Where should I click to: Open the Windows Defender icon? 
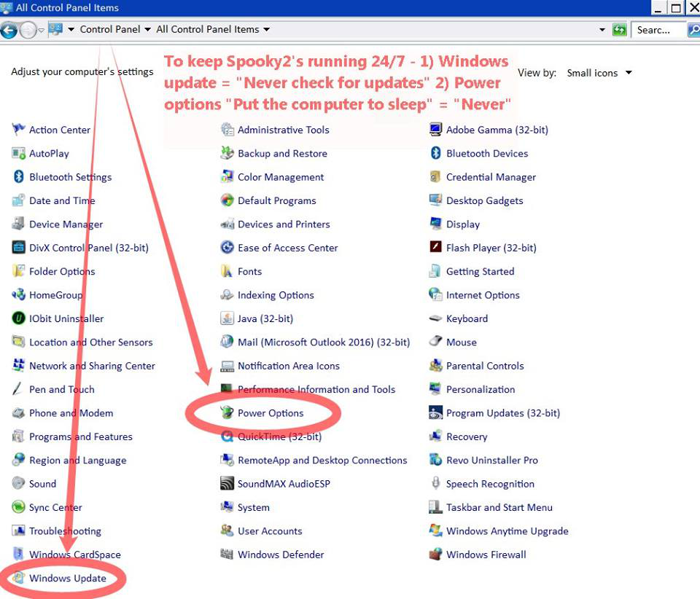click(227, 555)
